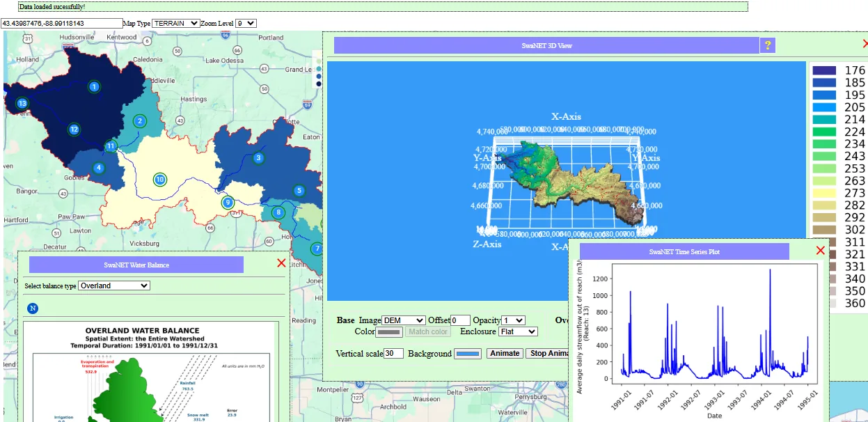This screenshot has width=868, height=422.
Task: Click the Vertical scale input field
Action: tap(393, 353)
